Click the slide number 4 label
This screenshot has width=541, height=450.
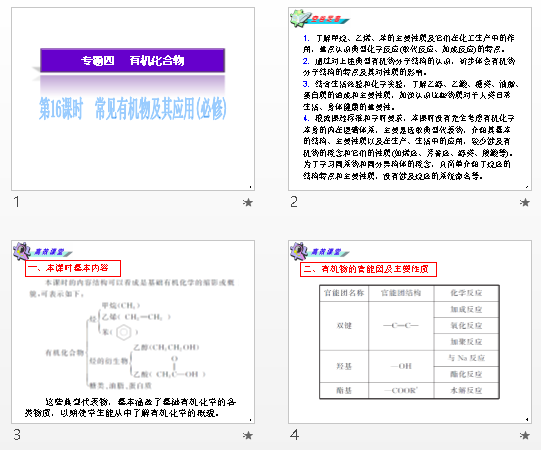294,435
